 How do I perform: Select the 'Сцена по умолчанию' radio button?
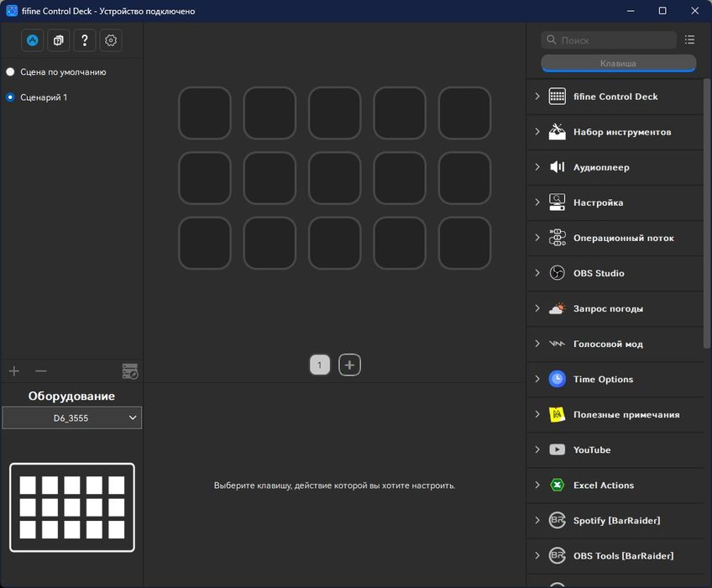pos(10,72)
